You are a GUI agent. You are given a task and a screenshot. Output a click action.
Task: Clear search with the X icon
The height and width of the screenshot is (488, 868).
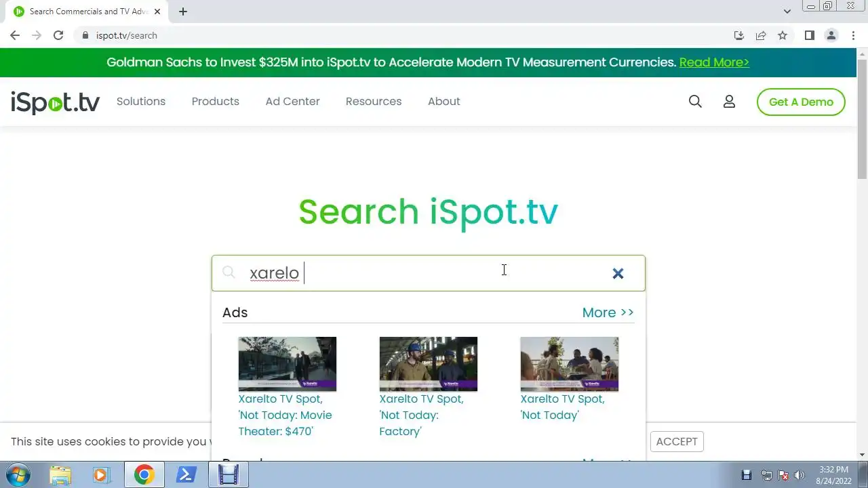[x=618, y=273]
